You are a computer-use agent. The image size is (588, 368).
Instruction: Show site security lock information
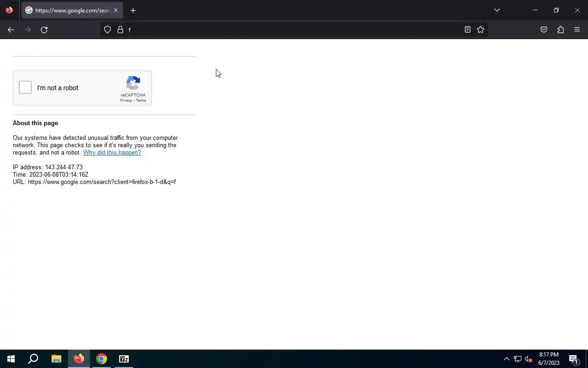[x=120, y=29]
